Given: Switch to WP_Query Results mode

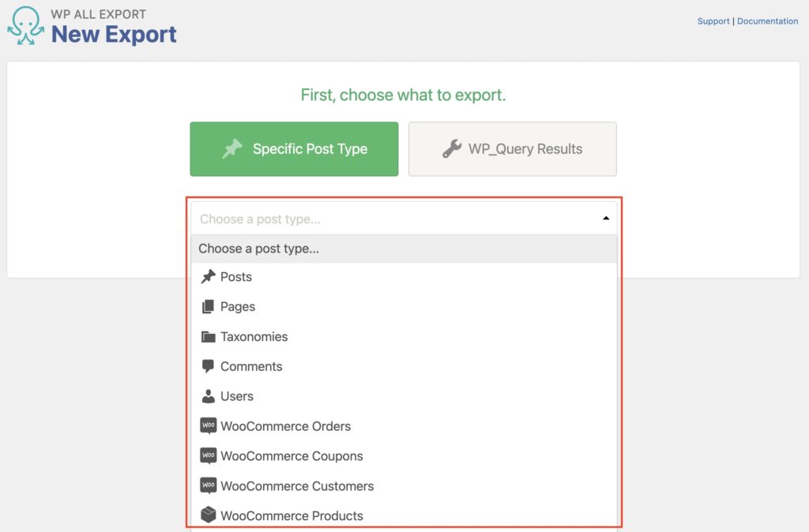Looking at the screenshot, I should (x=512, y=148).
